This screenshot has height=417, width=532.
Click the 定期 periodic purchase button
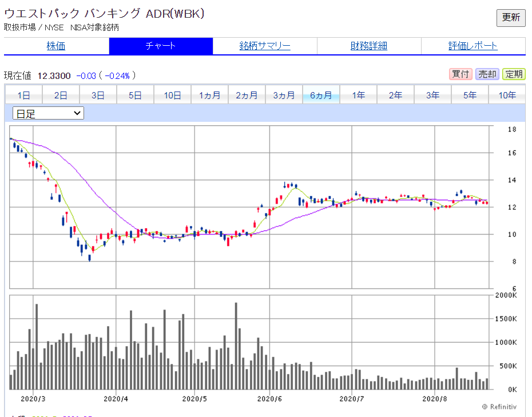[514, 74]
